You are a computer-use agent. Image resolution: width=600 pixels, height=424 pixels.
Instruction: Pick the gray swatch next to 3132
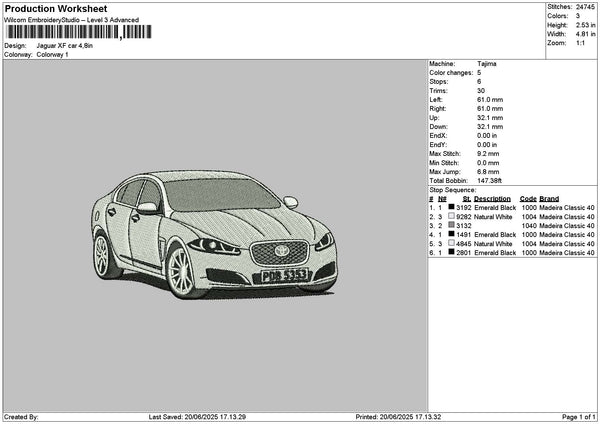(x=451, y=226)
